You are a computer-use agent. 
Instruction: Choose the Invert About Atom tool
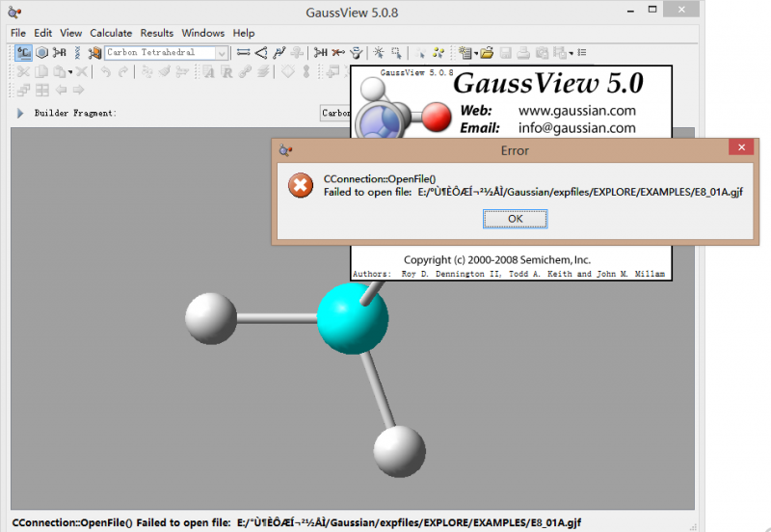click(357, 52)
